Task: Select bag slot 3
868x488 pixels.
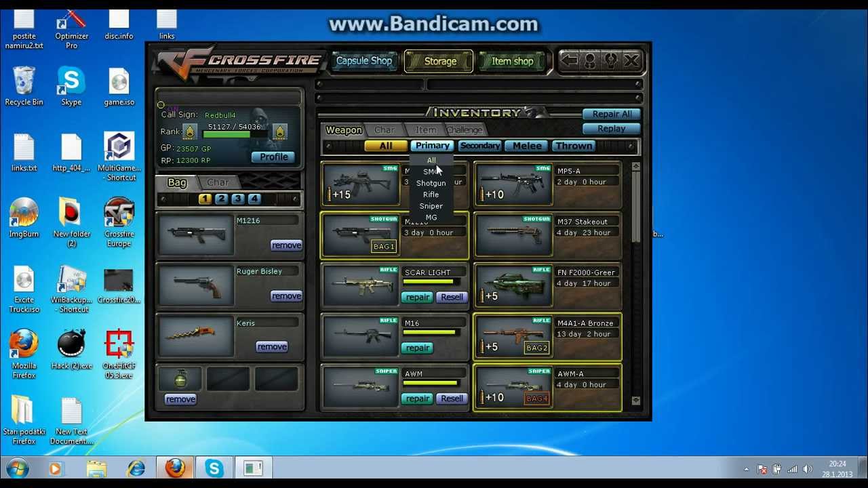Action: pyautogui.click(x=237, y=199)
